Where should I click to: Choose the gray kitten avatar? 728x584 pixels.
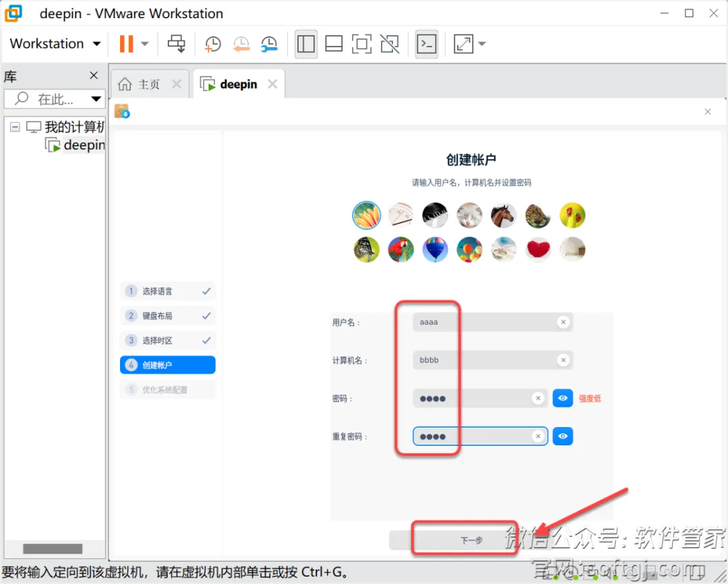[469, 216]
